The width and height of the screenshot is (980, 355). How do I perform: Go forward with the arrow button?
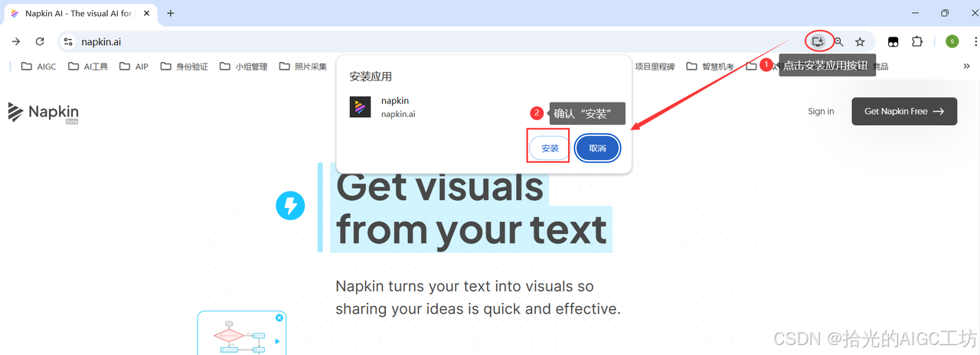(16, 42)
